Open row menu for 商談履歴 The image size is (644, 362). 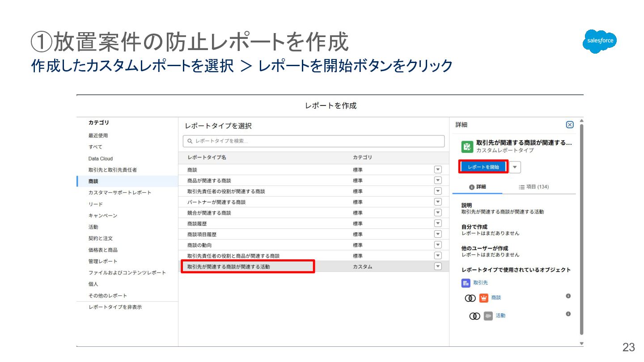(x=438, y=223)
